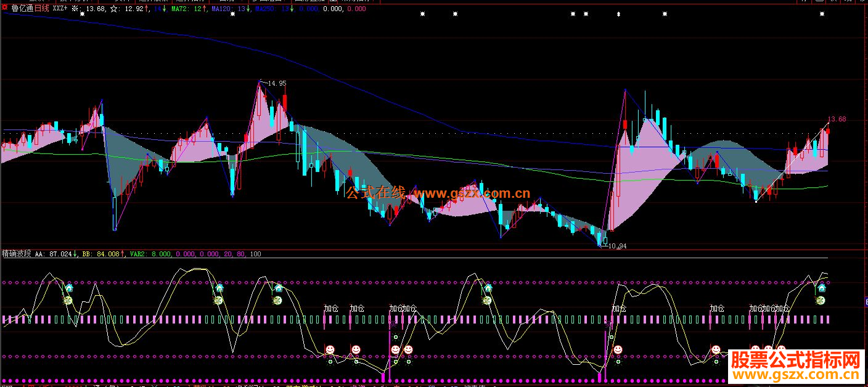Screen dimensions: 868x387
Task: Click the round icon under the fourth house
Action: 488,300
